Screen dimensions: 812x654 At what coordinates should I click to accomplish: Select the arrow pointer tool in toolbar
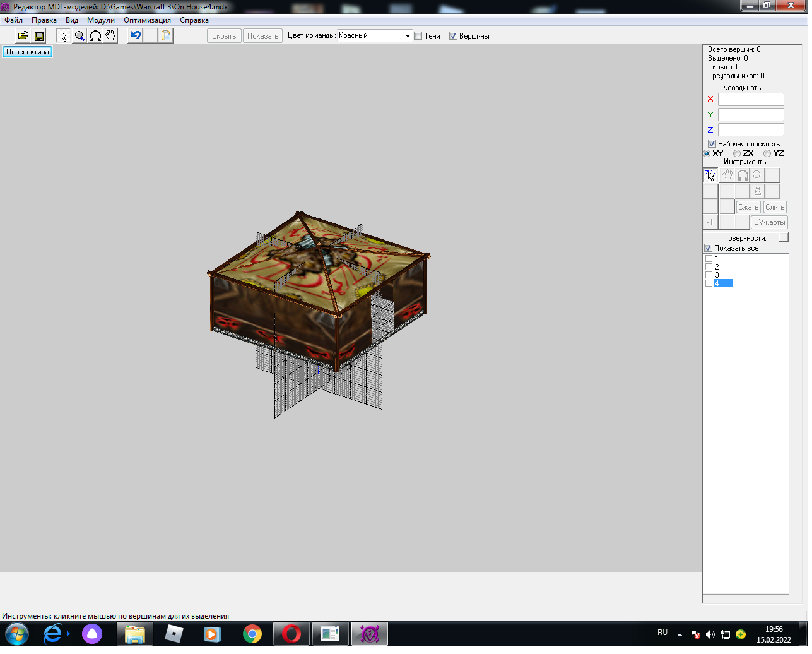(x=64, y=36)
